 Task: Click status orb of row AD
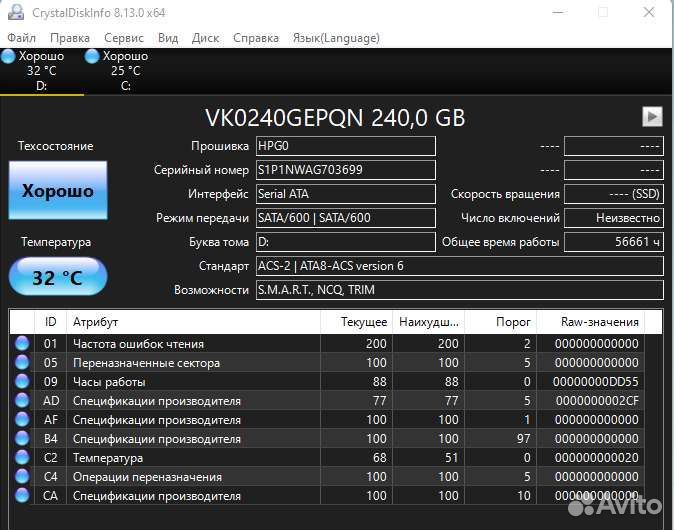pyautogui.click(x=22, y=401)
